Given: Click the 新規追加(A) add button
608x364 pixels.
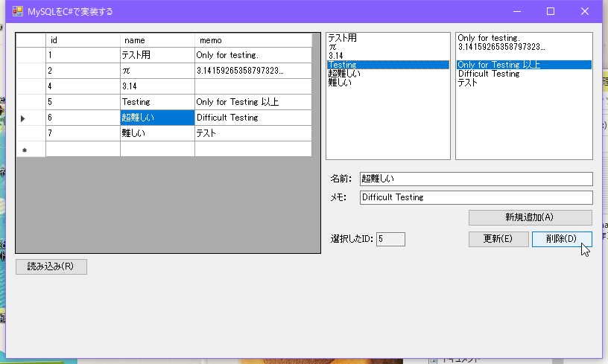Looking at the screenshot, I should [x=530, y=217].
